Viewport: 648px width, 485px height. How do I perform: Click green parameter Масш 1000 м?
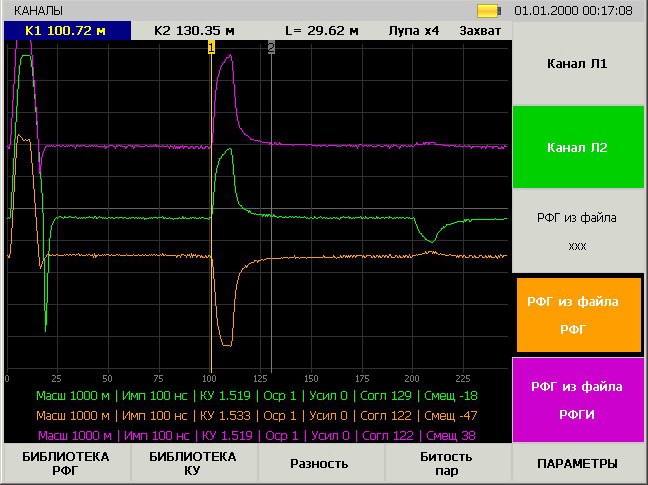click(73, 396)
